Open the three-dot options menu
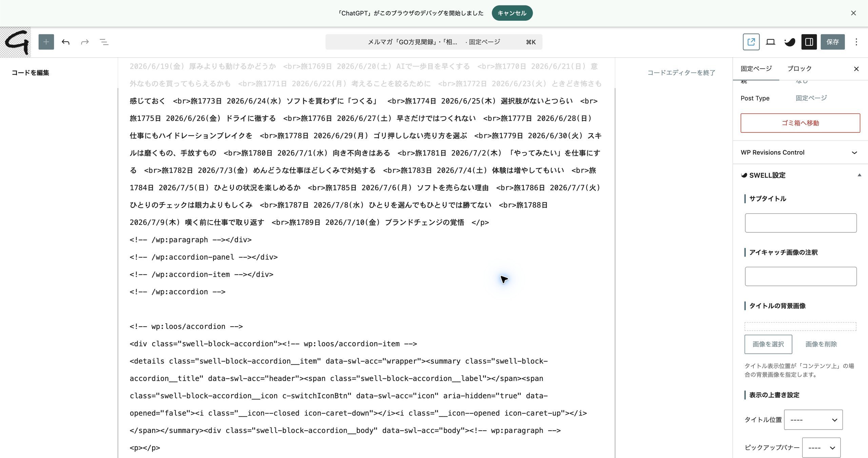Viewport: 868px width, 458px height. click(856, 42)
